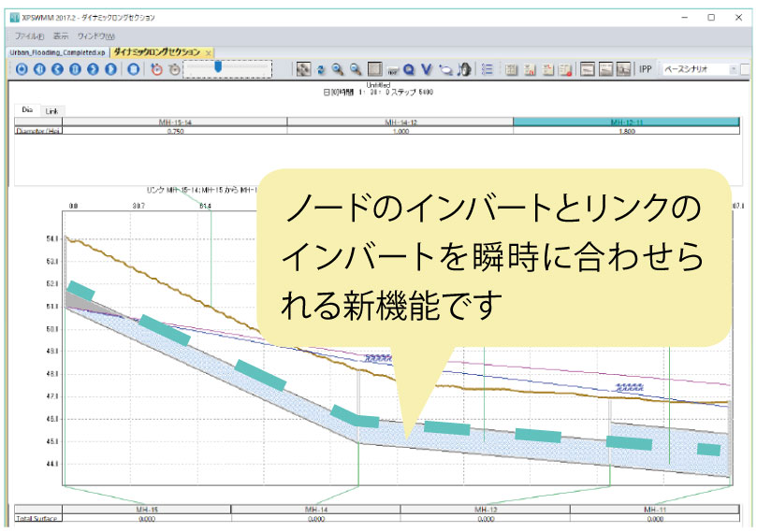This screenshot has width=757, height=532.
Task: Open the 表示 menu
Action: [61, 36]
